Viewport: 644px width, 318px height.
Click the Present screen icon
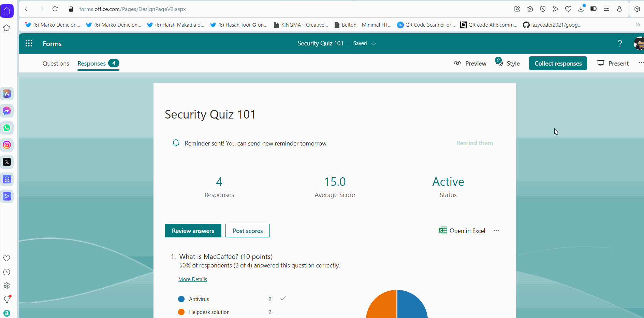point(601,63)
